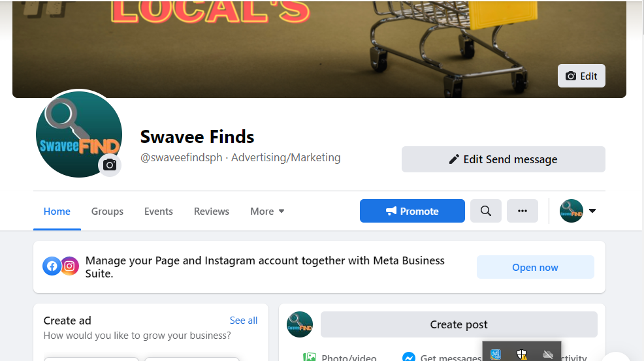Image resolution: width=644 pixels, height=361 pixels.
Task: Click Edit on the cover photo
Action: coord(581,76)
